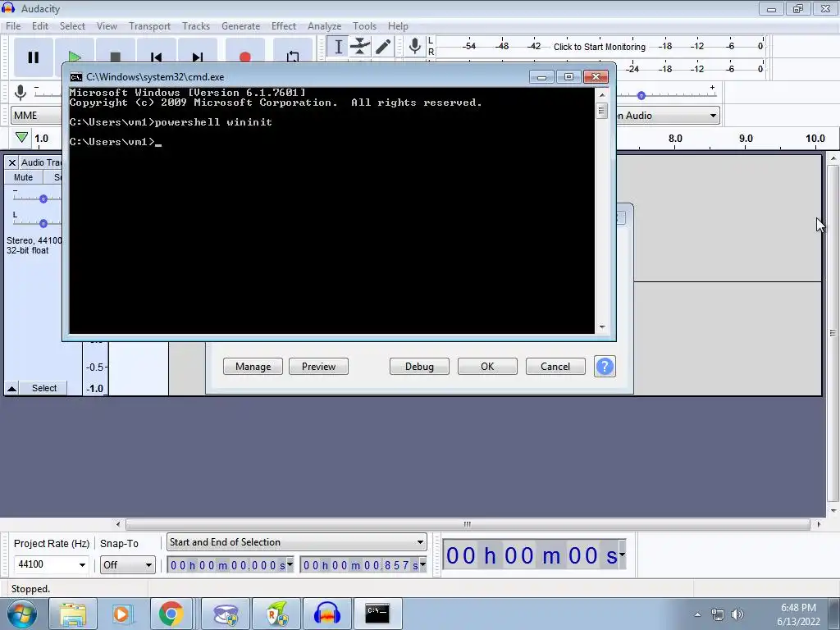Click the selection start time field
The image size is (840, 630).
coord(226,565)
